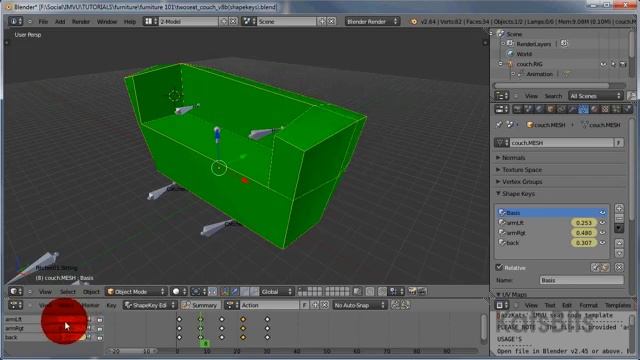Image resolution: width=640 pixels, height=360 pixels.
Task: Open the Blender Render engine dropdown
Action: pos(372,21)
